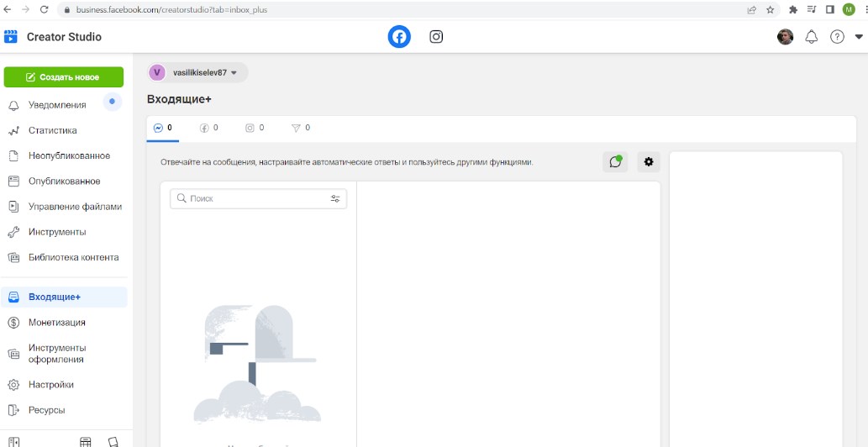
Task: Open inbox settings gear icon
Action: tap(648, 162)
